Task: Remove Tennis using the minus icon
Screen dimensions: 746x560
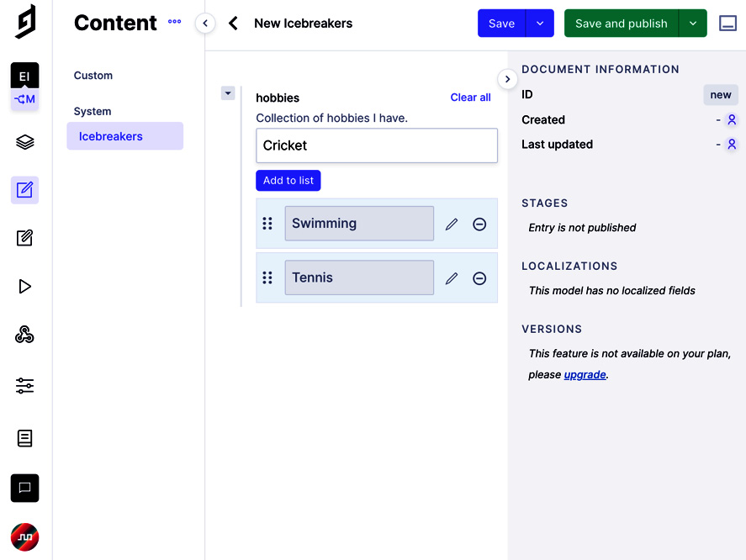Action: pos(479,278)
